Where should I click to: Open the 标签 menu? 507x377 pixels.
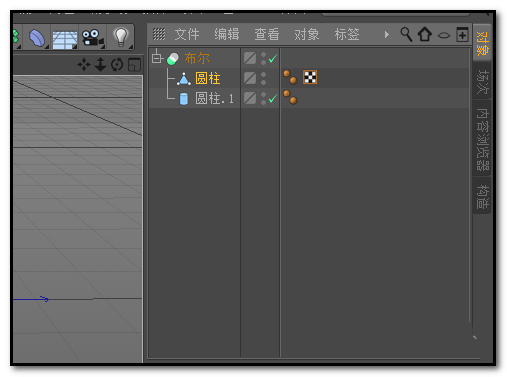(x=347, y=34)
